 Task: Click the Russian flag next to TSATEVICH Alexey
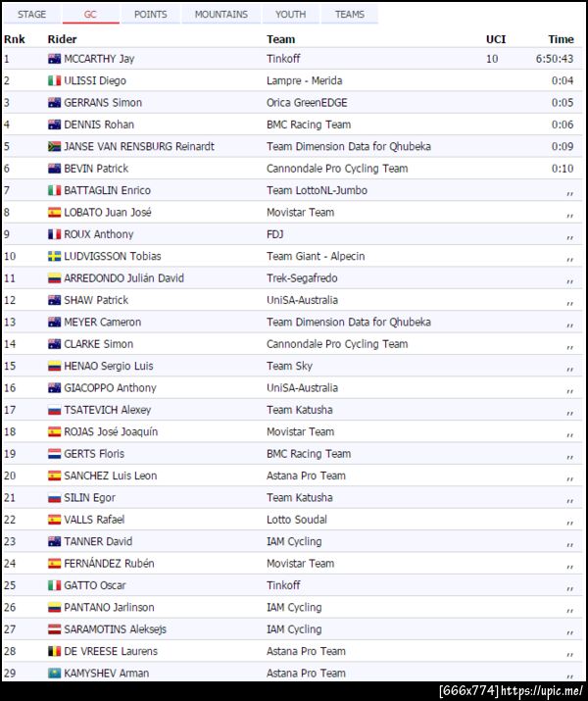tap(55, 410)
